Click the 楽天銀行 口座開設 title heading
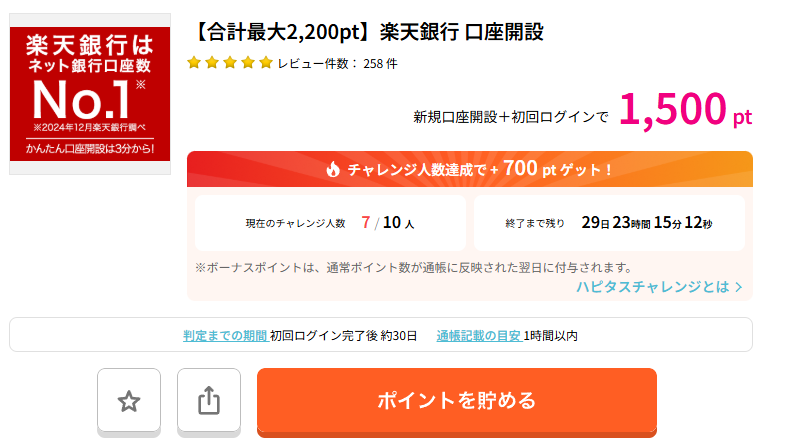Image resolution: width=786 pixels, height=445 pixels. (x=368, y=32)
